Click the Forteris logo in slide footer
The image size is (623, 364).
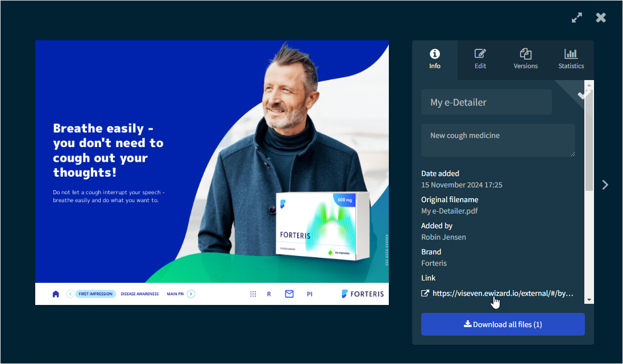pyautogui.click(x=363, y=294)
